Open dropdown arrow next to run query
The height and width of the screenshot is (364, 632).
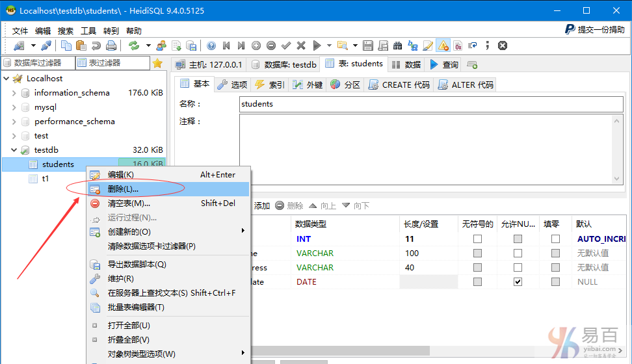[329, 45]
